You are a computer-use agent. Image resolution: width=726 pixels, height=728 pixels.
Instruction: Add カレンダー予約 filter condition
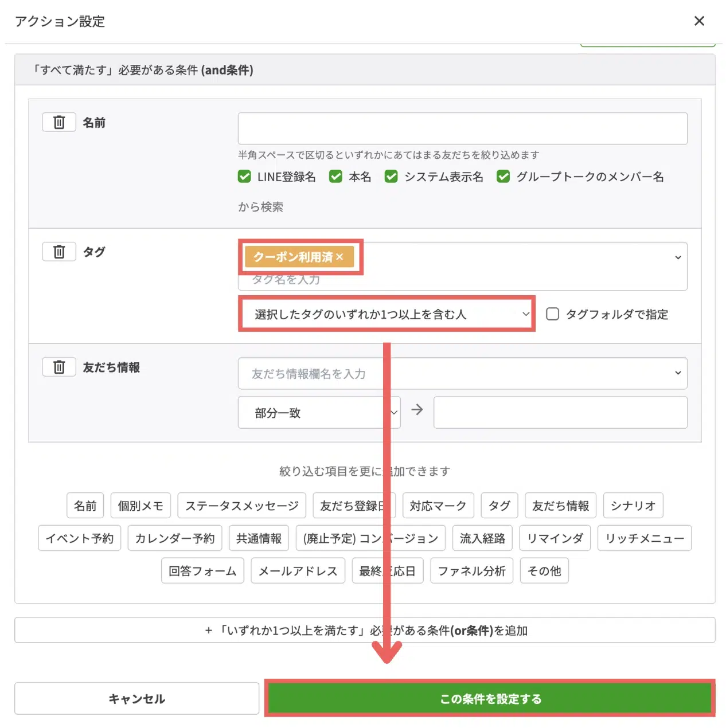tap(175, 538)
